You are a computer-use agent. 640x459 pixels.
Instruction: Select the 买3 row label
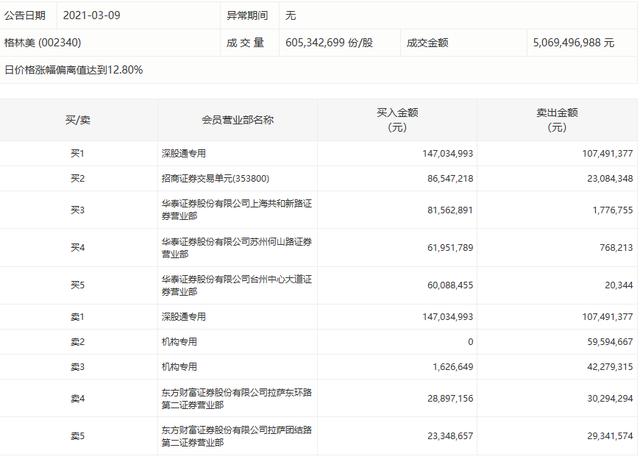point(78,210)
